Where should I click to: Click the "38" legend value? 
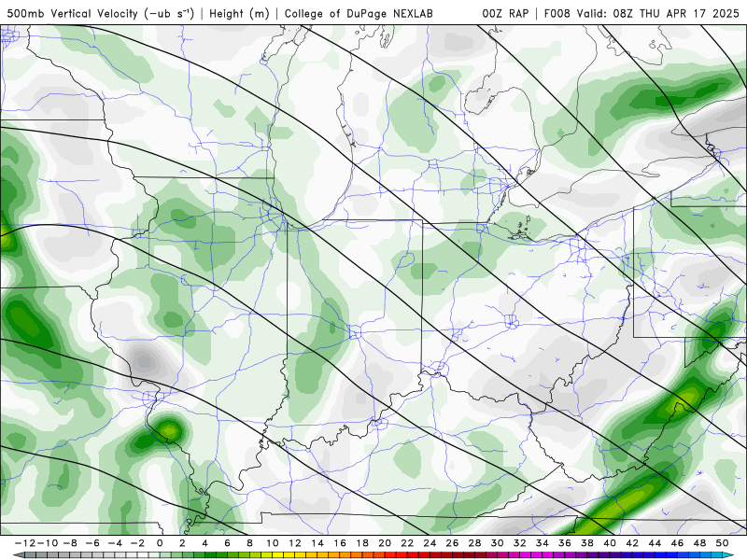(x=587, y=543)
